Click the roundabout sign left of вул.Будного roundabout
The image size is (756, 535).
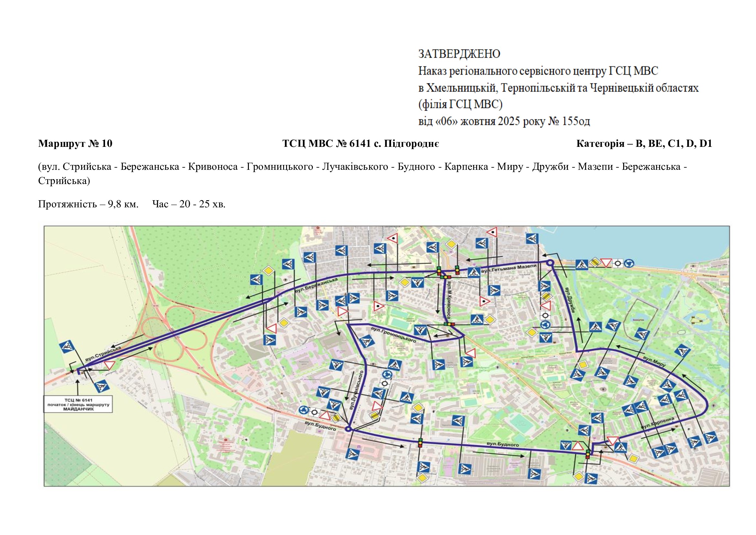click(x=303, y=410)
